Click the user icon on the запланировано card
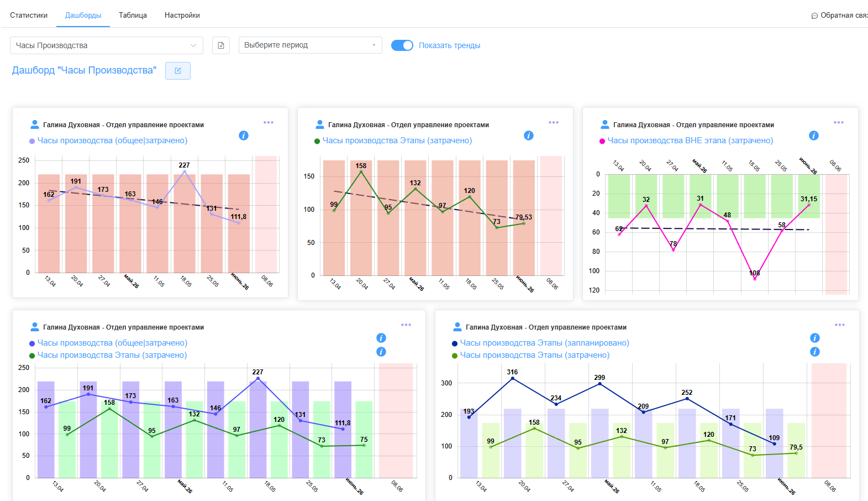This screenshot has width=868, height=501. (457, 327)
